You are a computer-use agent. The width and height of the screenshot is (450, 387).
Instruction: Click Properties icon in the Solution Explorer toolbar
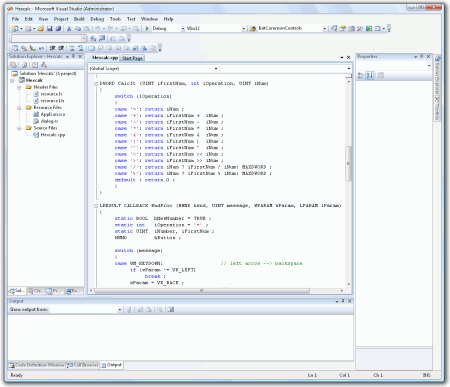[x=14, y=65]
